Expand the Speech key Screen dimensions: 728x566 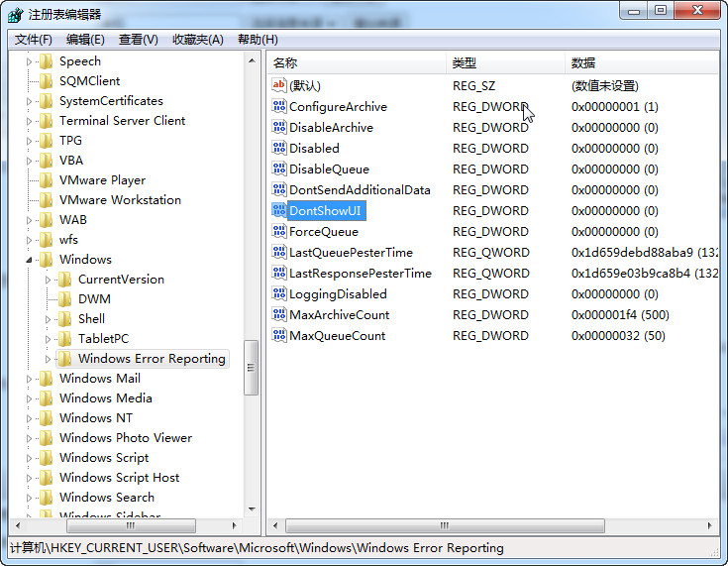[30, 61]
